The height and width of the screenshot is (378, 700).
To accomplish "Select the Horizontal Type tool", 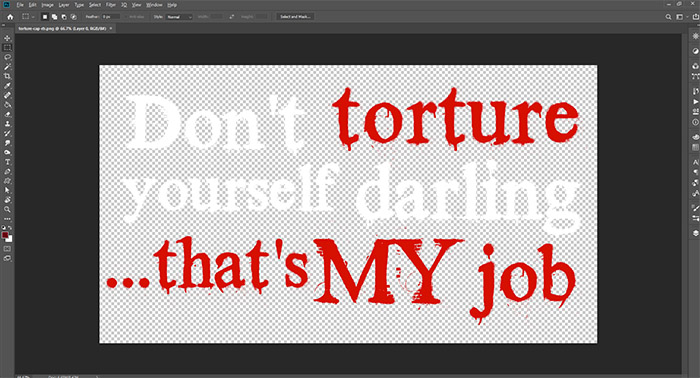I will [7, 162].
